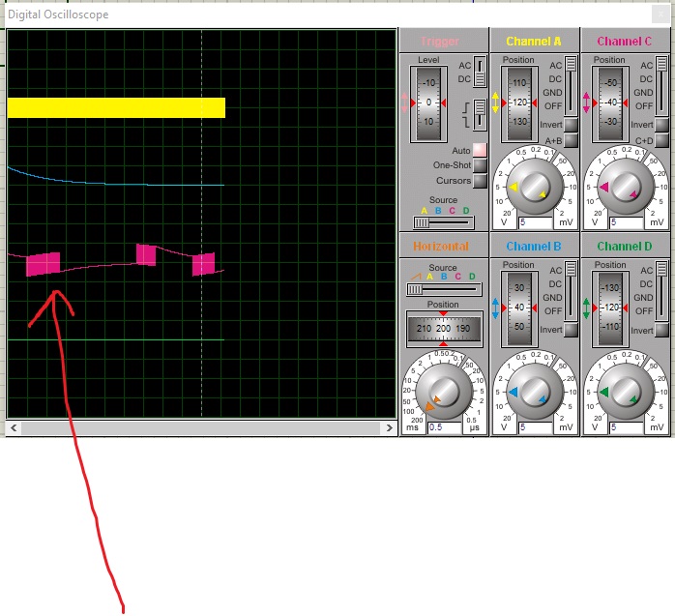This screenshot has width=675, height=616.
Task: Click Channel D green position arrows icon
Action: [586, 308]
